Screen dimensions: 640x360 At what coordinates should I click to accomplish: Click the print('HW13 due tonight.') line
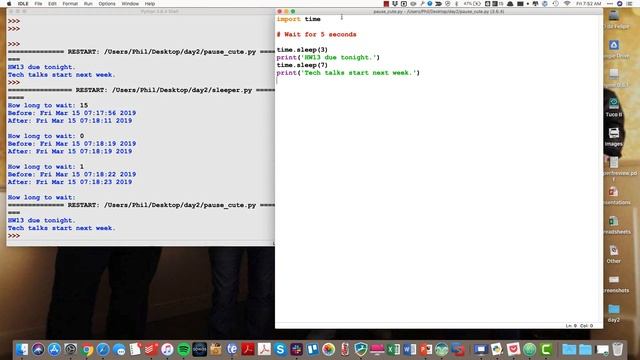[x=328, y=58]
